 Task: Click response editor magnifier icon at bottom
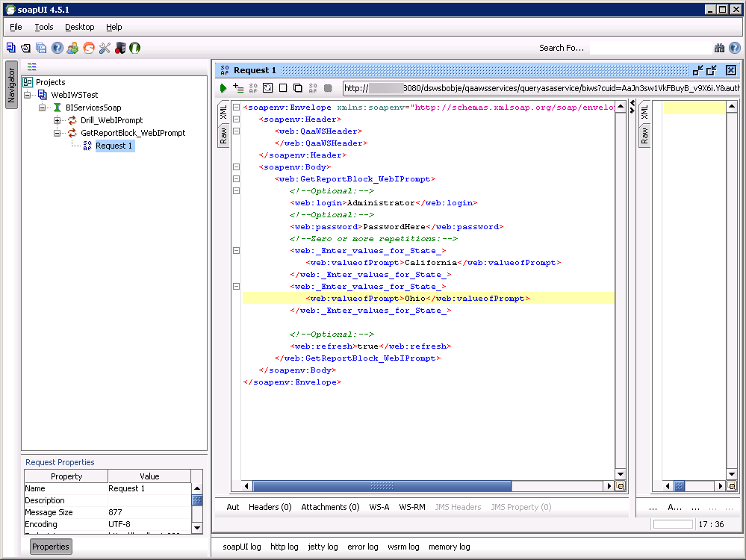(x=732, y=486)
